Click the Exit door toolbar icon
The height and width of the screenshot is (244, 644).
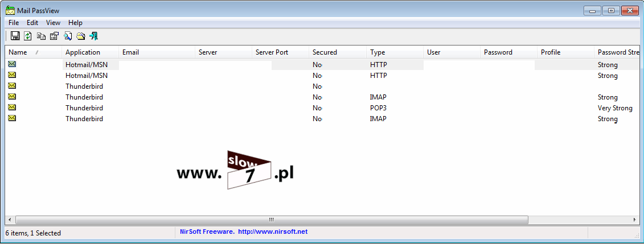[x=93, y=36]
